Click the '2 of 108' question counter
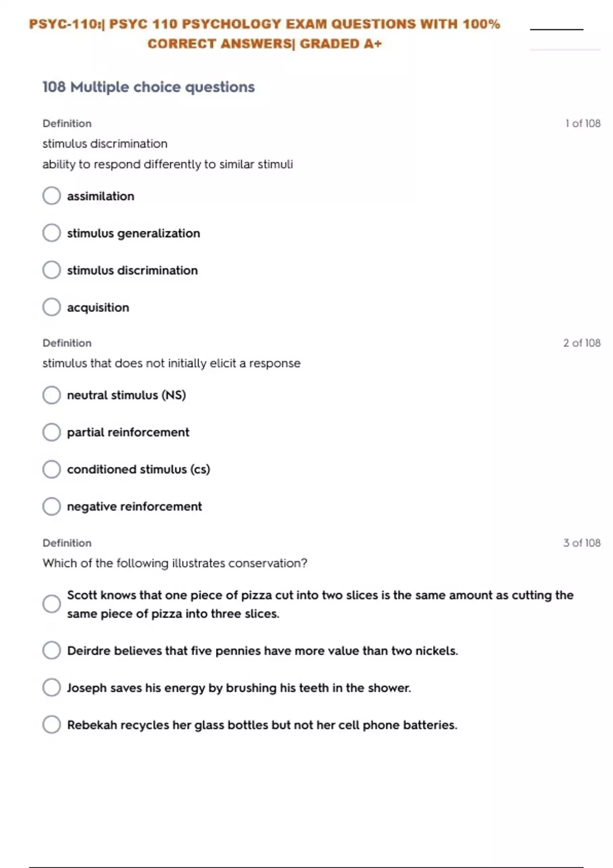 coord(581,343)
